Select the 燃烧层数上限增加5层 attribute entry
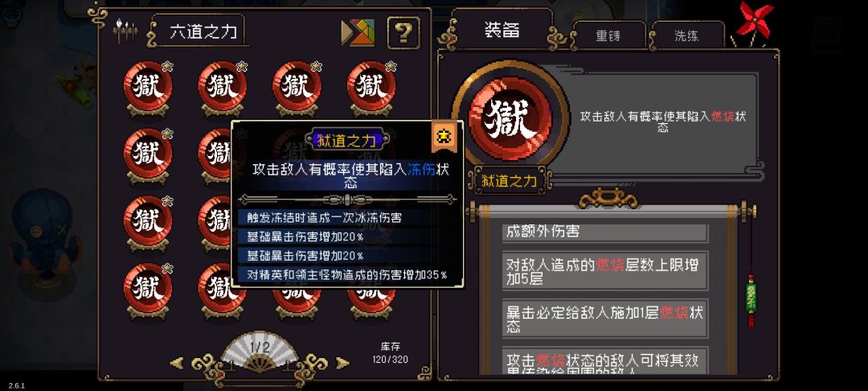Screen dimensions: 868x391 point(605,271)
